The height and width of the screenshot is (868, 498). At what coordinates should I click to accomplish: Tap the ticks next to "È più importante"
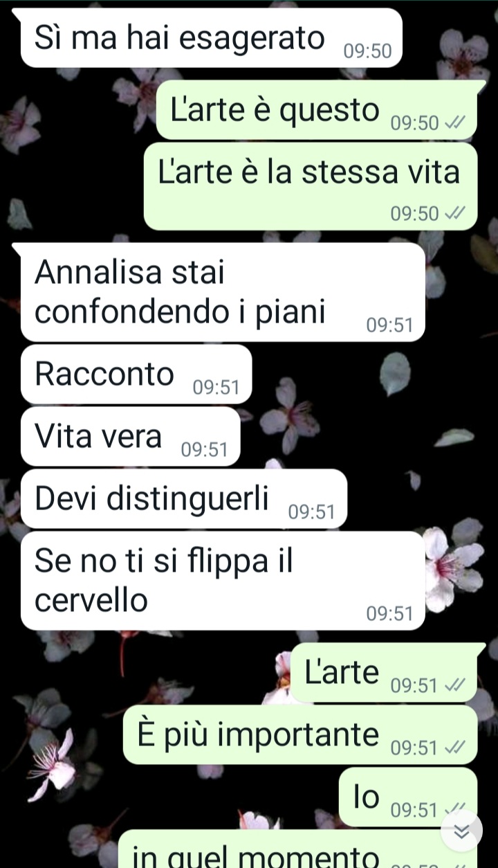[455, 748]
